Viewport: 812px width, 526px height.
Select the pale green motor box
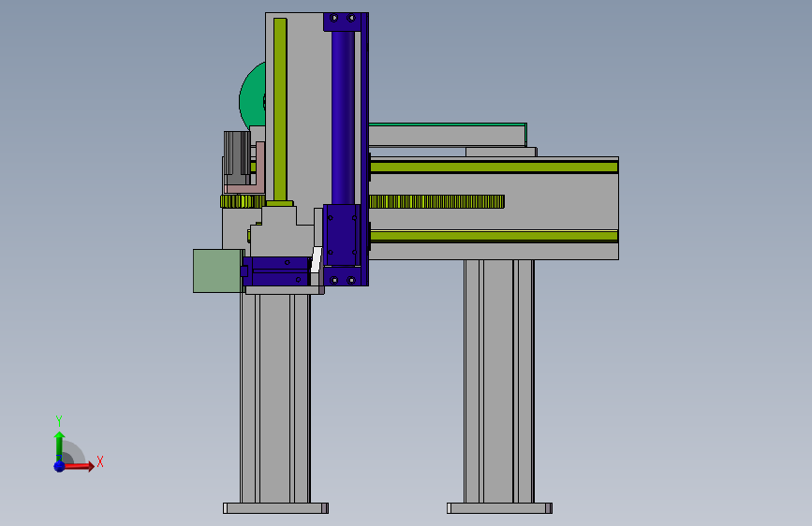(218, 270)
